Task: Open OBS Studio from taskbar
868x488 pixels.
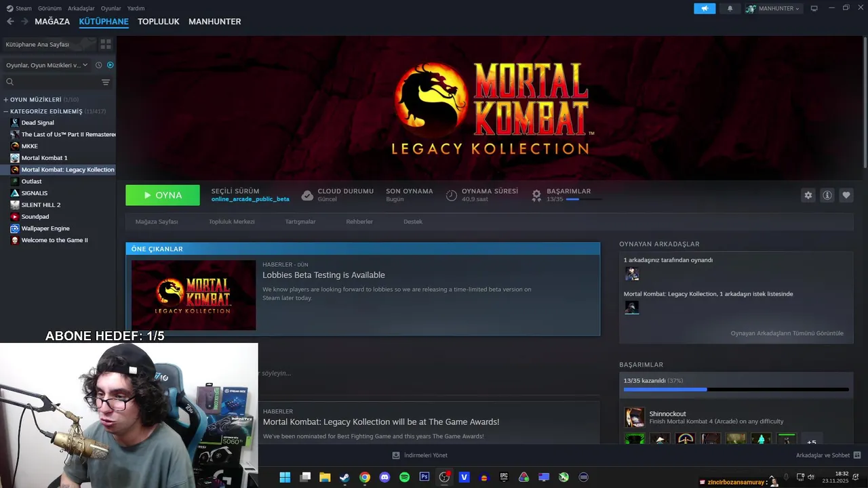Action: [444, 477]
